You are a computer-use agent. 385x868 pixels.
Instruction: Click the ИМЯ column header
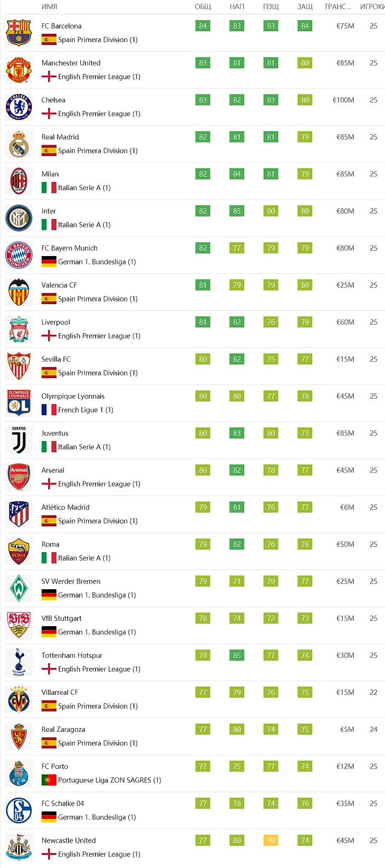[x=49, y=7]
